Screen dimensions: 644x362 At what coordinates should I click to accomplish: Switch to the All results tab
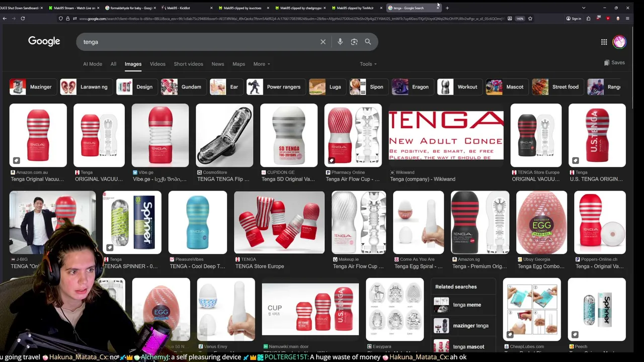click(113, 64)
